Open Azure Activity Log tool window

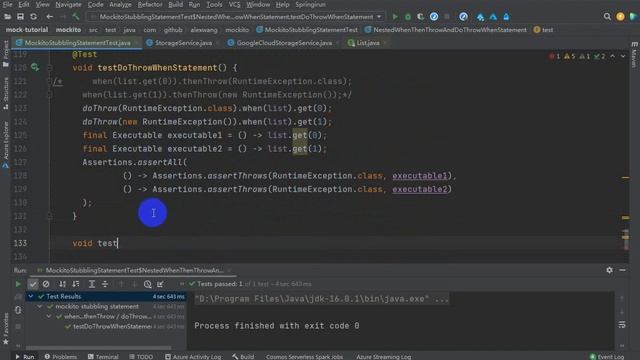point(193,356)
